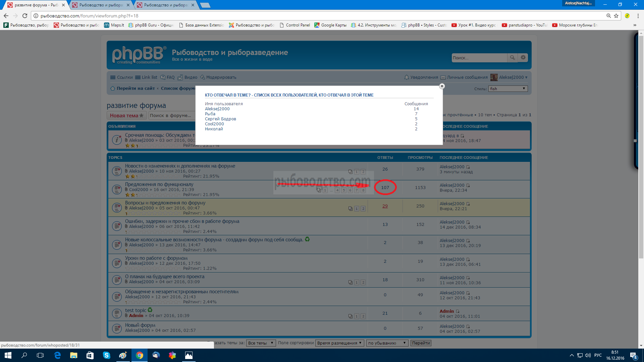Open topic Новости о изменениях и дополнениях
The width and height of the screenshot is (644, 362).
coord(180,166)
